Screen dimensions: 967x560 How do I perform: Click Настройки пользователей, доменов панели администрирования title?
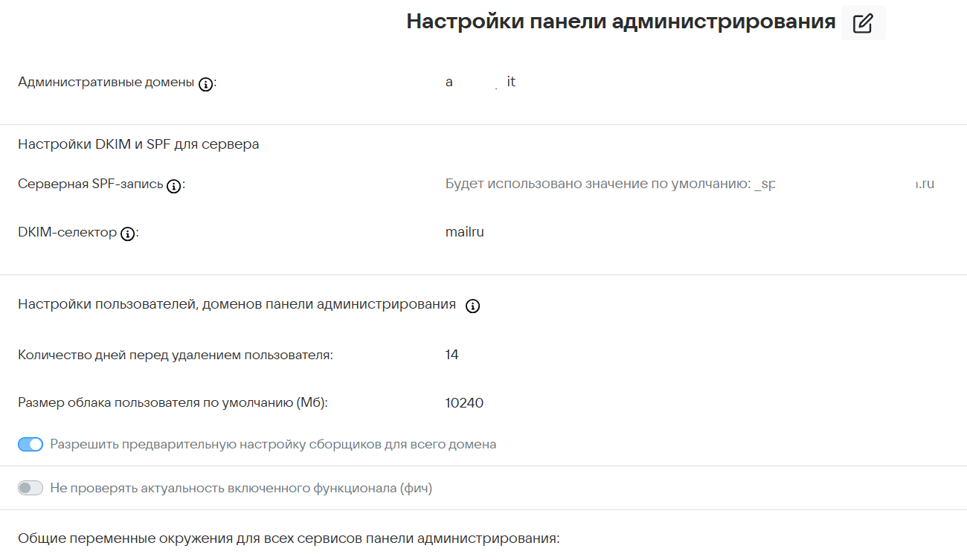(x=237, y=304)
